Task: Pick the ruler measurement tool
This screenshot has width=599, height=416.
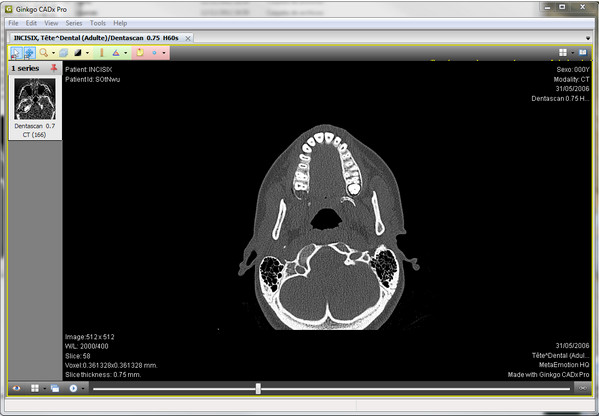Action: 102,53
